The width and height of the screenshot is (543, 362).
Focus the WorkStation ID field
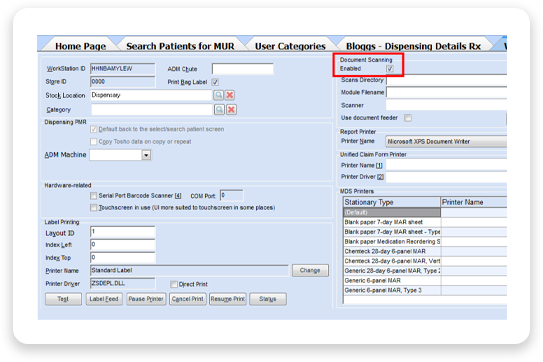tap(123, 69)
